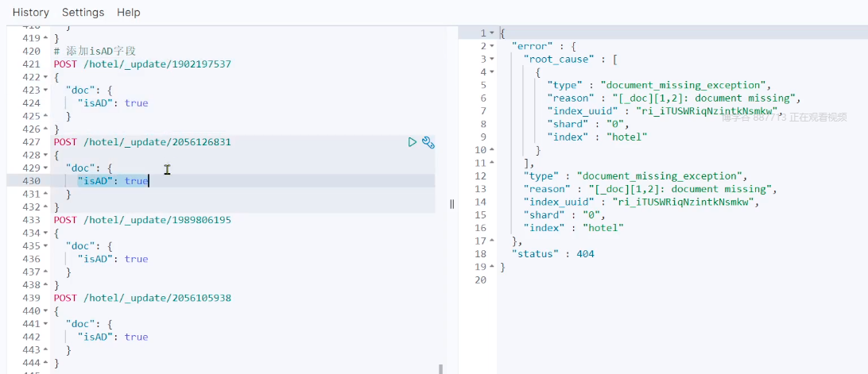Click the line POST /hotel/_update/1902197537
The width and height of the screenshot is (868, 374).
click(142, 64)
